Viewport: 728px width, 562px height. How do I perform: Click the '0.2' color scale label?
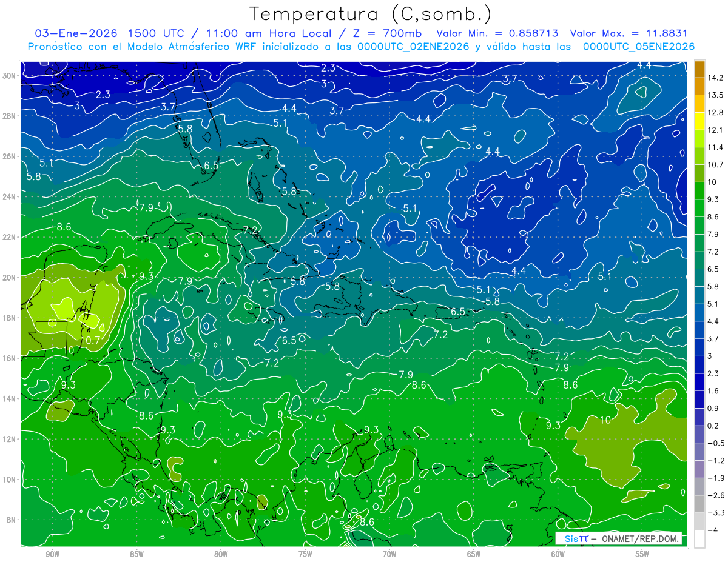(x=713, y=426)
